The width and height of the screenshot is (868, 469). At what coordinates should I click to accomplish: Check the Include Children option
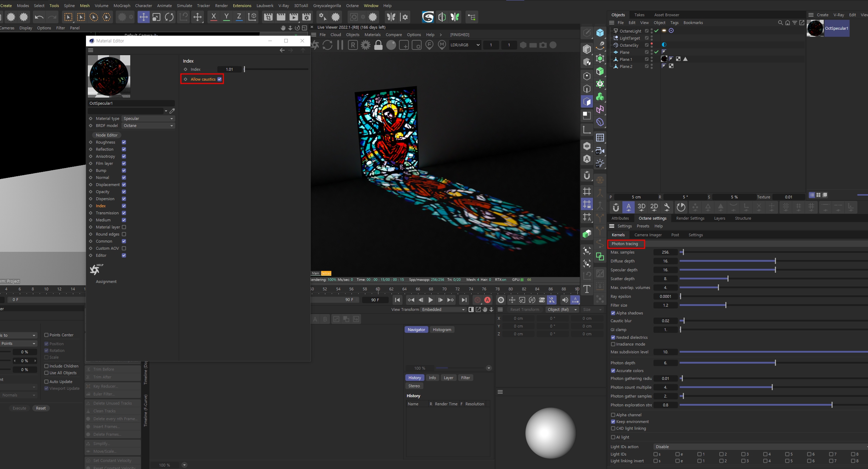pos(46,366)
